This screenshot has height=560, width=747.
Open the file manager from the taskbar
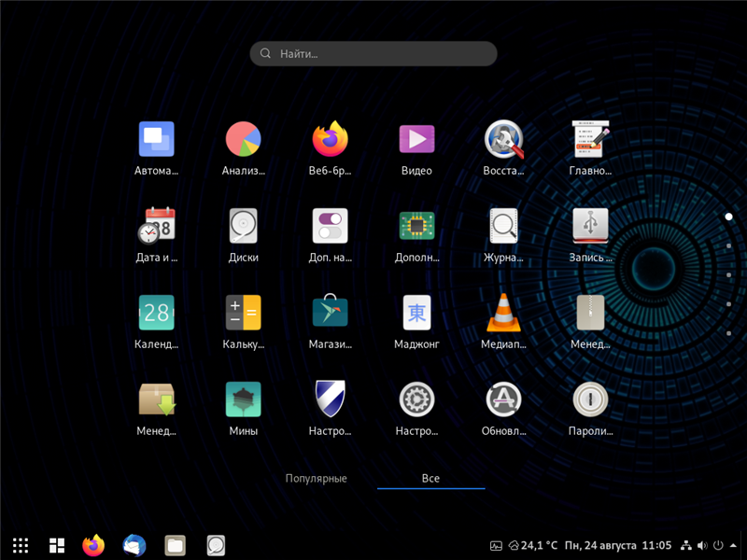[176, 545]
